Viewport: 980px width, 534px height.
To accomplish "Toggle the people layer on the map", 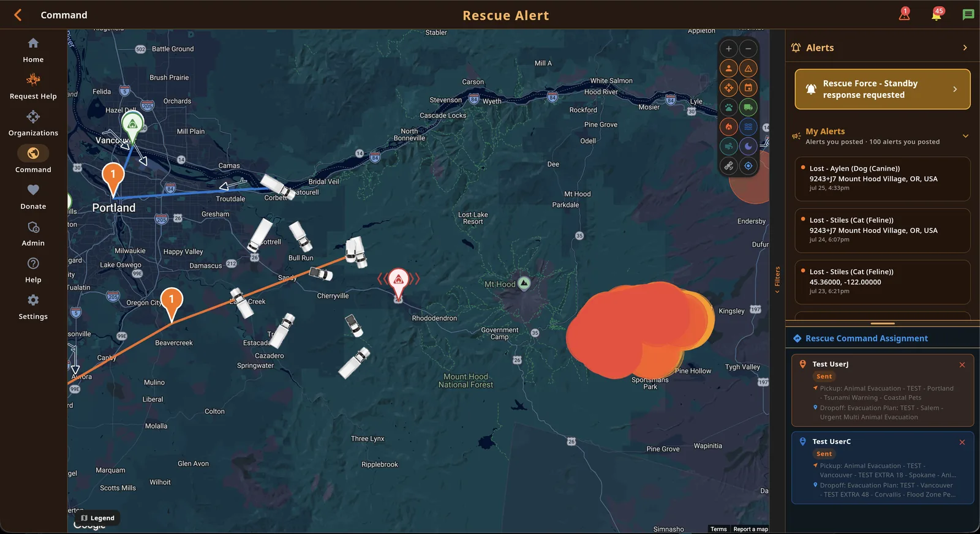I will 728,69.
